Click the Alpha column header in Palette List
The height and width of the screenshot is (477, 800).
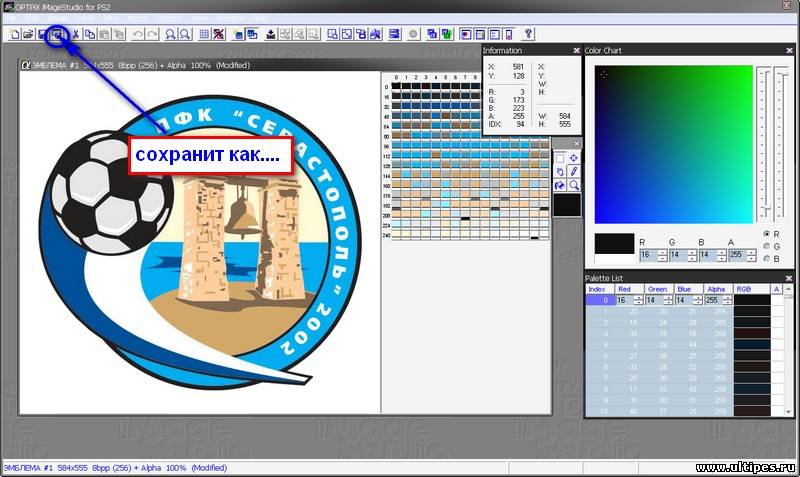pos(718,288)
